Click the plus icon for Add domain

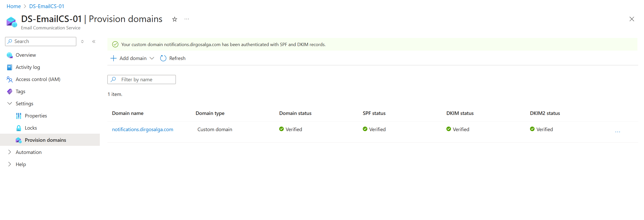(x=113, y=58)
